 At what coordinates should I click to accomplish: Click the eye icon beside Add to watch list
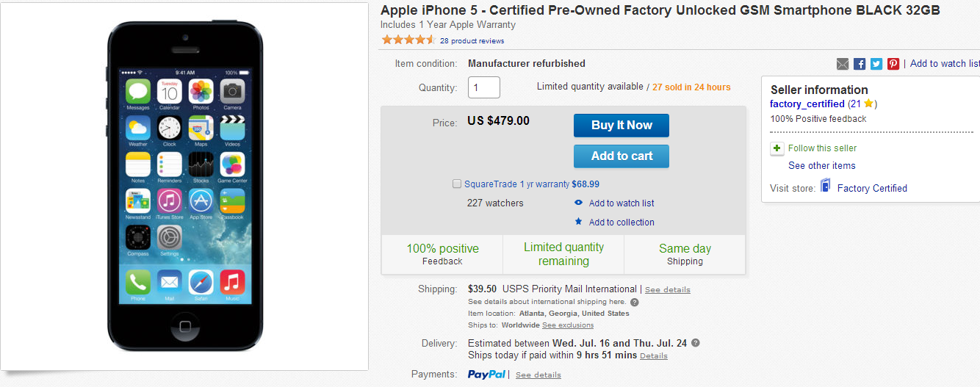[579, 203]
